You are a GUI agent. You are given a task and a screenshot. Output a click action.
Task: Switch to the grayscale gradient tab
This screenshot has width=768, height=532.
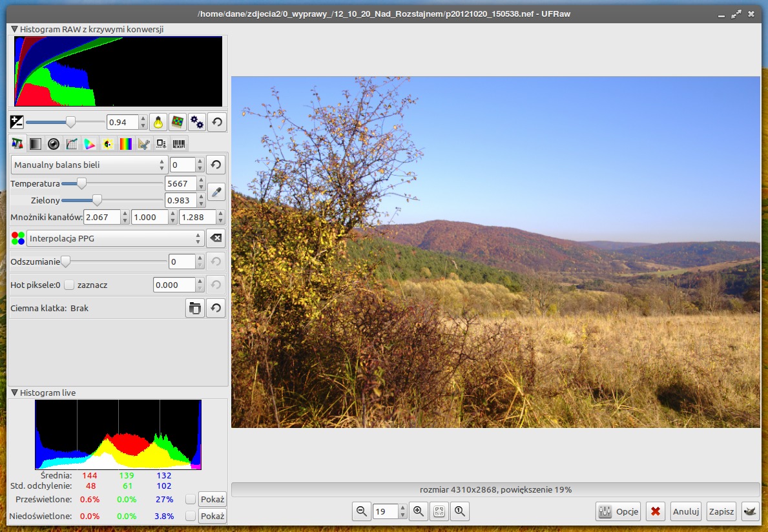point(36,143)
